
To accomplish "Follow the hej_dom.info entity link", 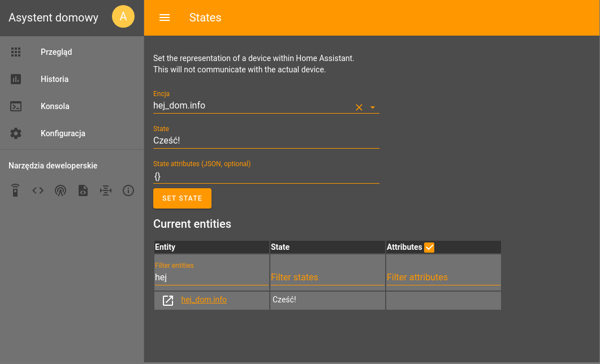I will pyautogui.click(x=204, y=300).
